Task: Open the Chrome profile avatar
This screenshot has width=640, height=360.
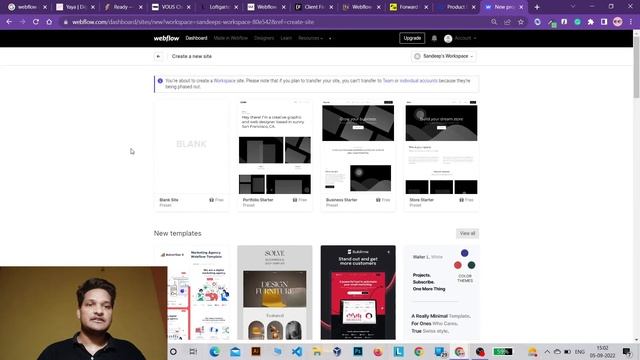Action: tap(618, 22)
